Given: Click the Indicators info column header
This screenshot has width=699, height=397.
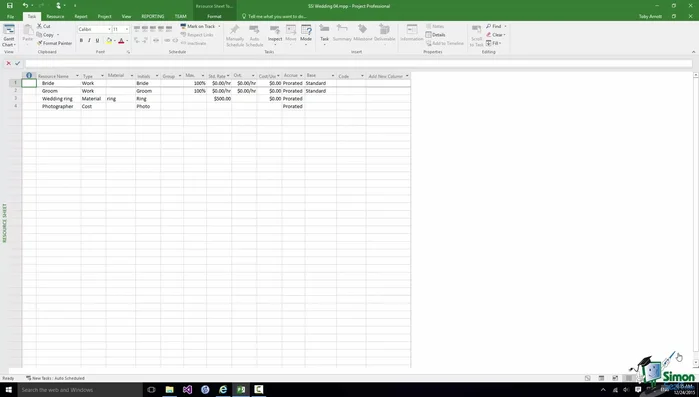Looking at the screenshot, I should pos(29,76).
